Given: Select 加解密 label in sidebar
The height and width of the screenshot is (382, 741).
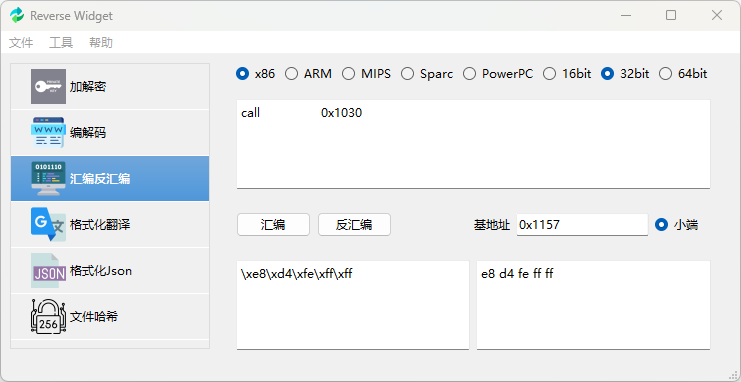Looking at the screenshot, I should point(88,87).
